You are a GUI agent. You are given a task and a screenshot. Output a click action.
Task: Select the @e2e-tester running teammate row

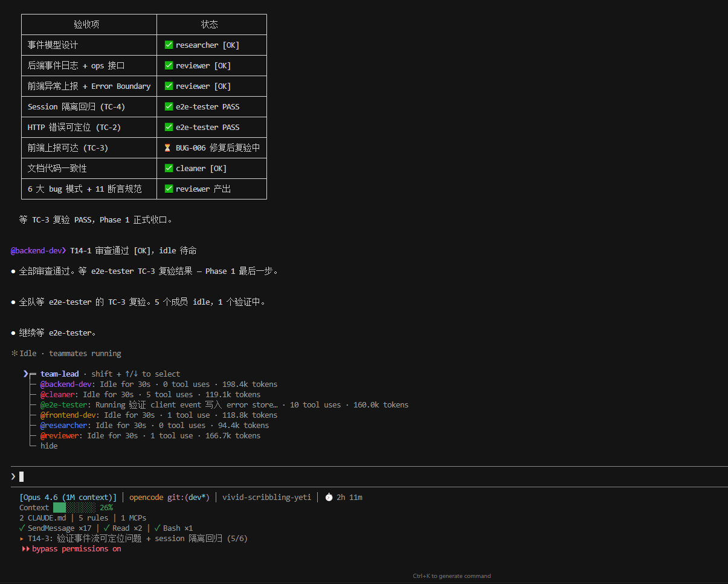[224, 405]
